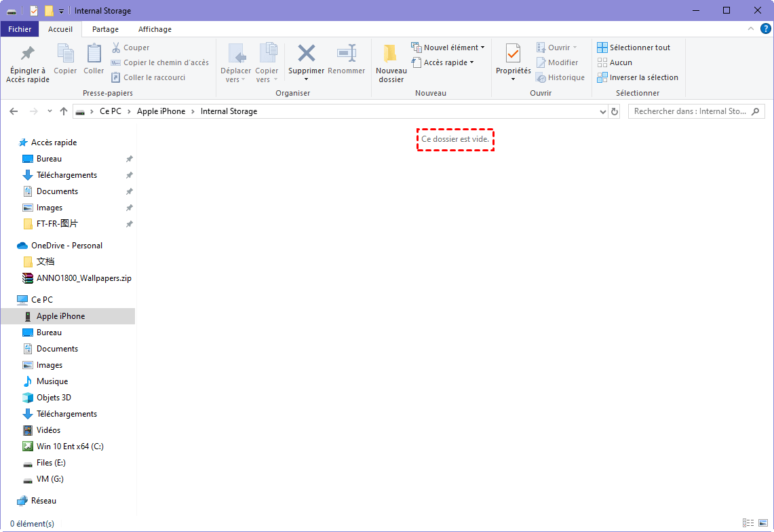Screen dimensions: 774x532
Task: Switch to large thumbnails view icon
Action: pos(765,523)
